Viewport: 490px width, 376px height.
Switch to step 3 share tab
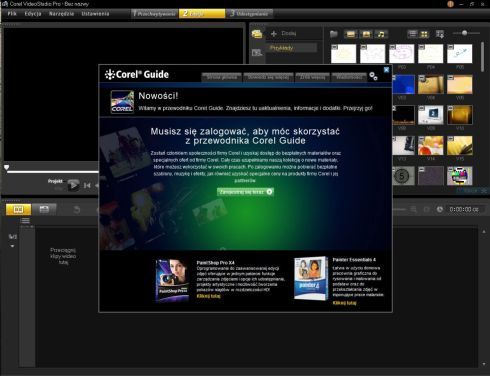(x=250, y=14)
